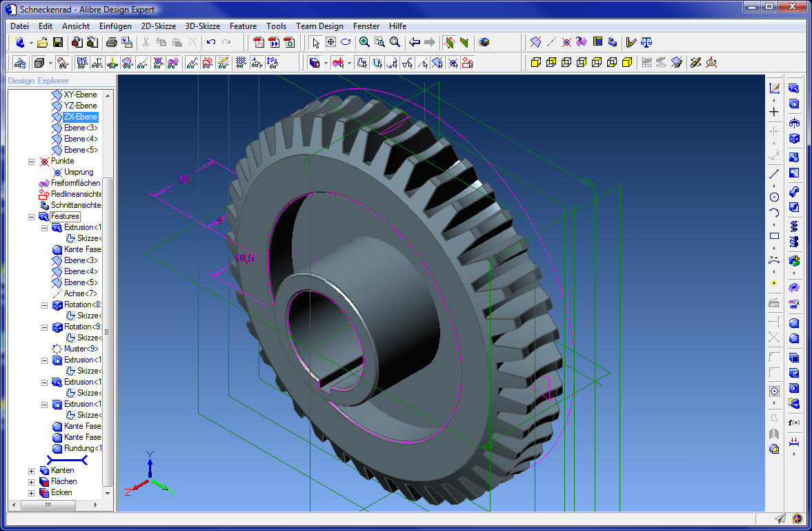Select the Line sketch tool
The height and width of the screenshot is (531, 812).
click(x=774, y=174)
